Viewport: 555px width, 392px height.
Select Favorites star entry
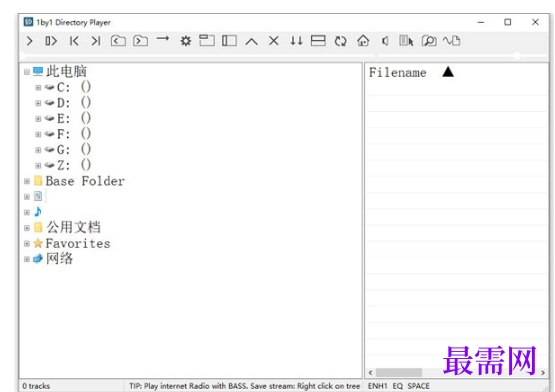click(78, 244)
